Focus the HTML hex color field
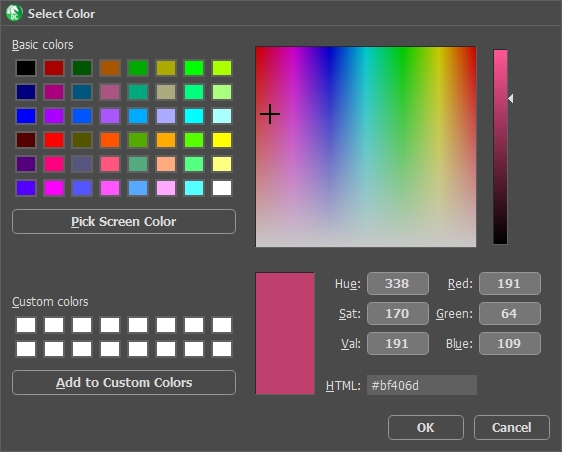Viewport: 562px width, 452px height. [x=422, y=385]
